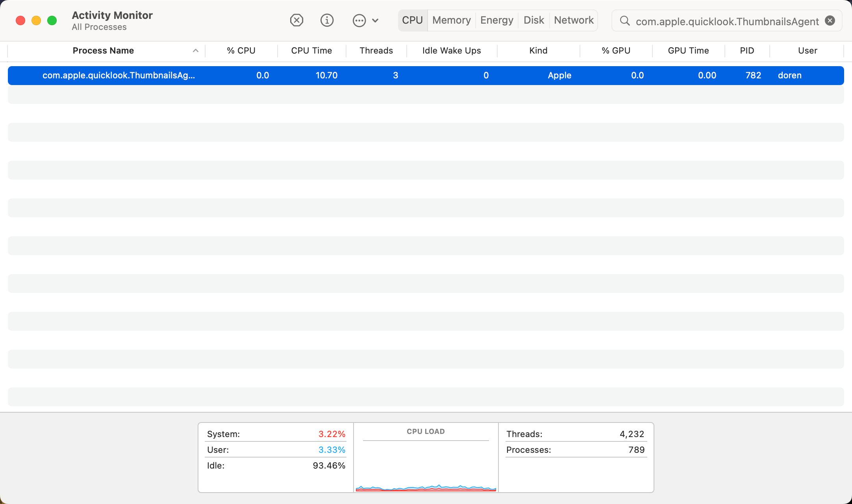852x504 pixels.
Task: Sort by PID column header
Action: 747,50
